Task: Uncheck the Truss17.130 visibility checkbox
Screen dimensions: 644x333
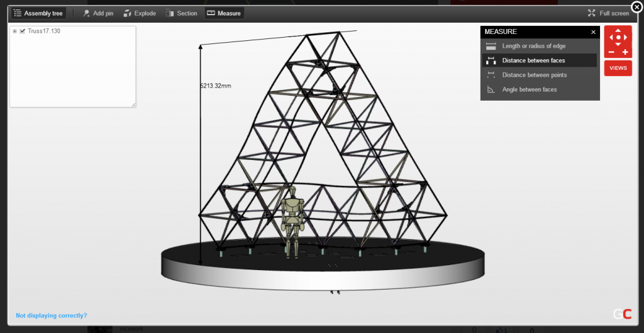Action: pos(23,31)
